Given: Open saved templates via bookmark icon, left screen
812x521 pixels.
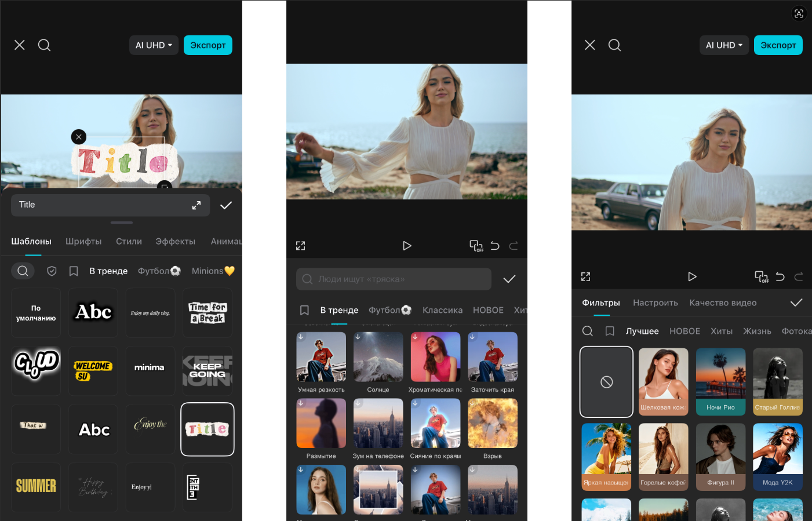Looking at the screenshot, I should [x=74, y=271].
